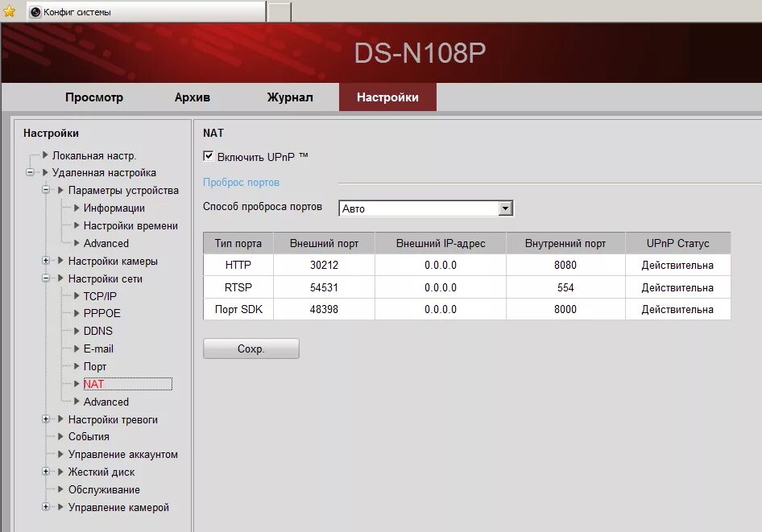Open Информации under device parameters
The height and width of the screenshot is (532, 762).
(114, 208)
